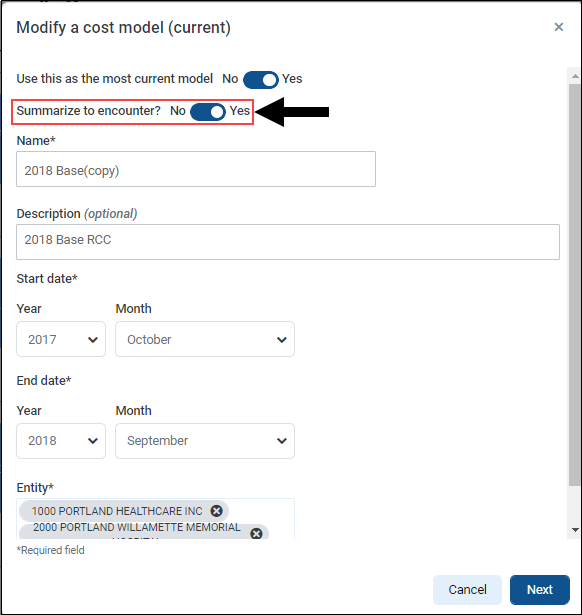Click the vertical scrollbar thumb
Screen dimensions: 582x615
[x=575, y=285]
